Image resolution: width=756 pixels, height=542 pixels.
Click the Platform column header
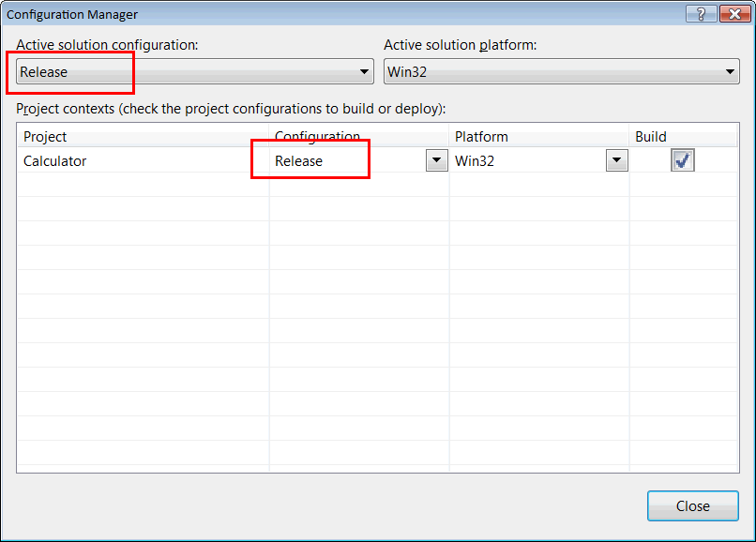[x=539, y=137]
